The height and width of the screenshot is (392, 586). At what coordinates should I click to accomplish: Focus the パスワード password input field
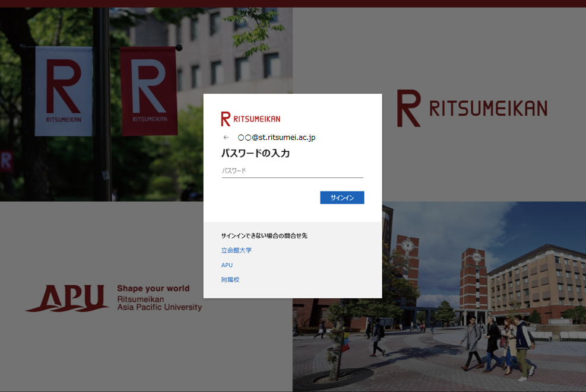(293, 171)
